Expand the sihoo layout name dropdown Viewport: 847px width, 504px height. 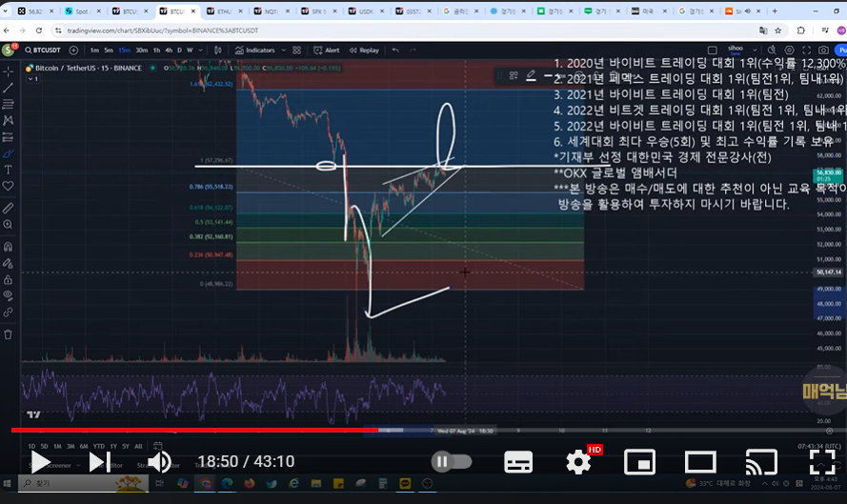click(x=755, y=50)
